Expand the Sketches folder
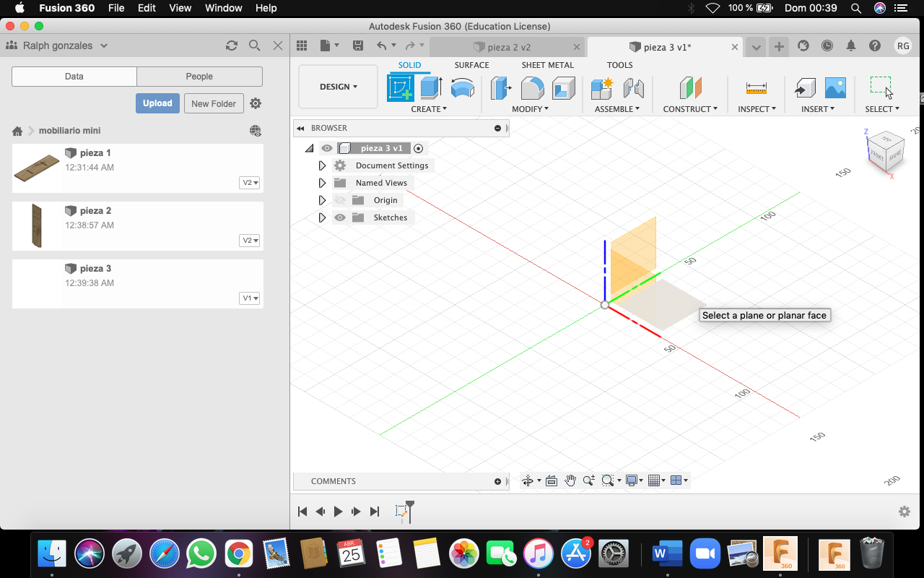 click(x=322, y=217)
